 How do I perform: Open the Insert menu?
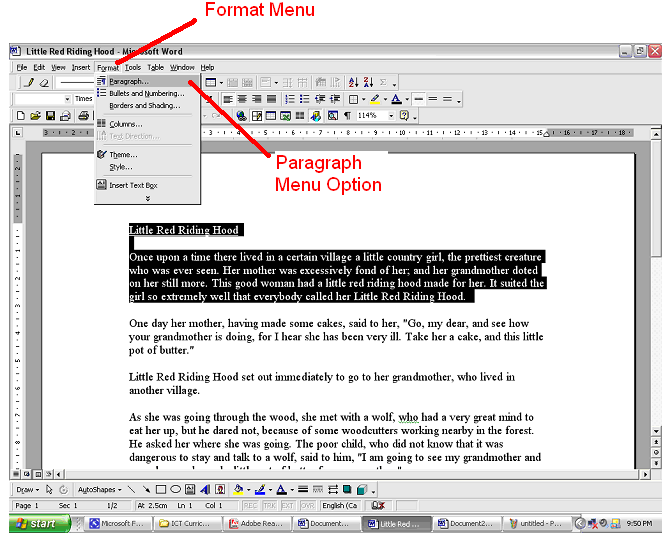coord(81,67)
